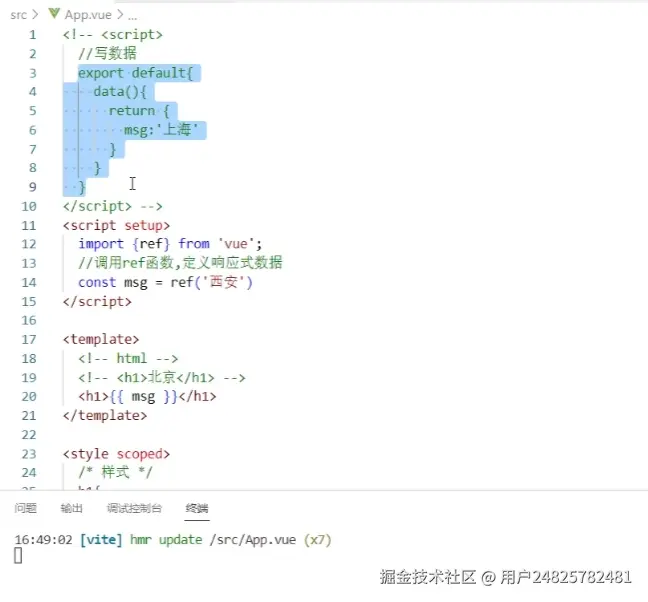Click the import {ref} from 'vue' line
This screenshot has width=648, height=602.
(x=170, y=244)
